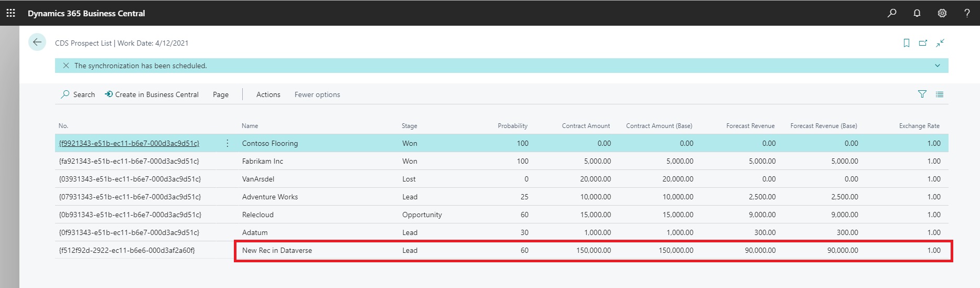Toggle the filter pane funnel icon
The image size is (980, 288).
click(x=922, y=94)
